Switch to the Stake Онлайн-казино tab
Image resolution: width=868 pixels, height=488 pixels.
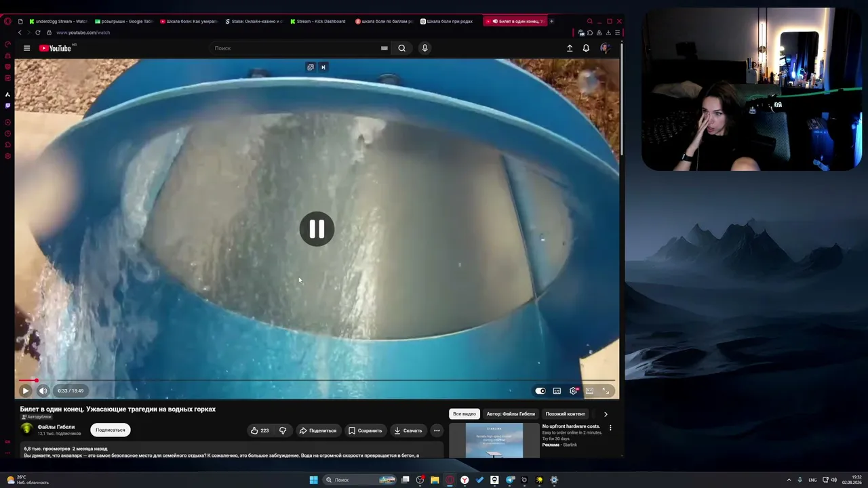(254, 21)
